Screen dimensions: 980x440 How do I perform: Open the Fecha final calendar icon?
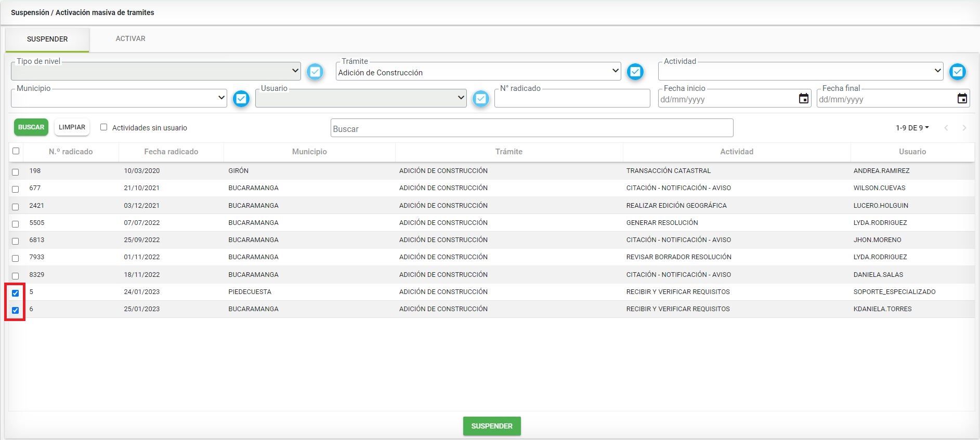[x=962, y=99]
